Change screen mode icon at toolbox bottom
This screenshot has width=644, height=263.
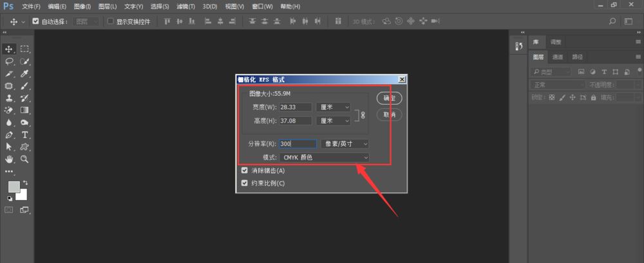[x=24, y=210]
